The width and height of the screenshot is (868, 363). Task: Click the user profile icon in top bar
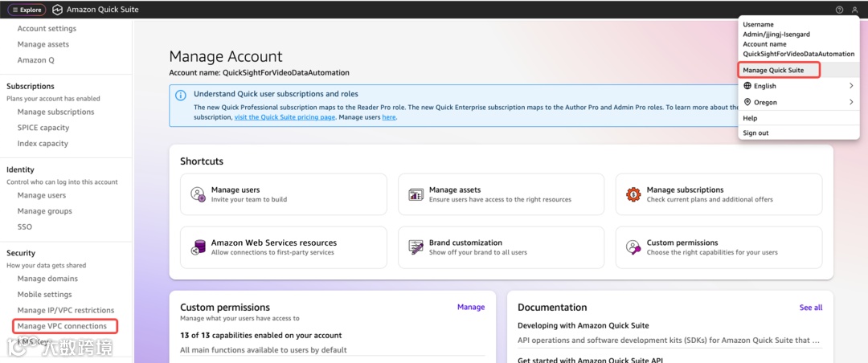click(x=854, y=10)
